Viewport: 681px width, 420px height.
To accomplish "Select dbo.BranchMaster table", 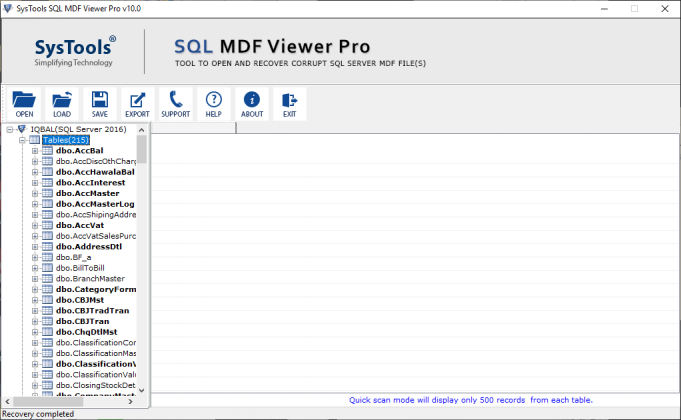I will pos(90,278).
